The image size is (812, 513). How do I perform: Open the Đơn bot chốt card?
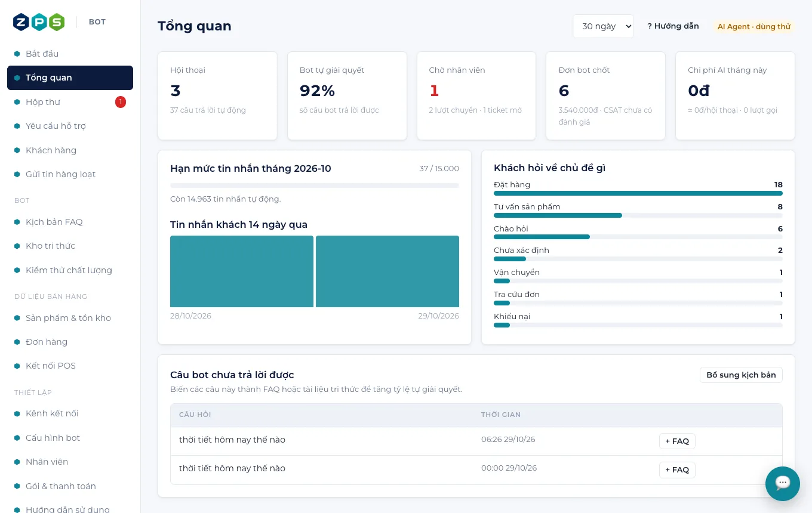point(605,96)
